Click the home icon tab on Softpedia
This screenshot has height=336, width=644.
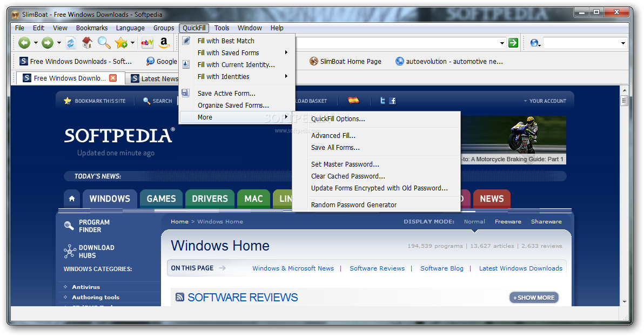click(x=72, y=199)
